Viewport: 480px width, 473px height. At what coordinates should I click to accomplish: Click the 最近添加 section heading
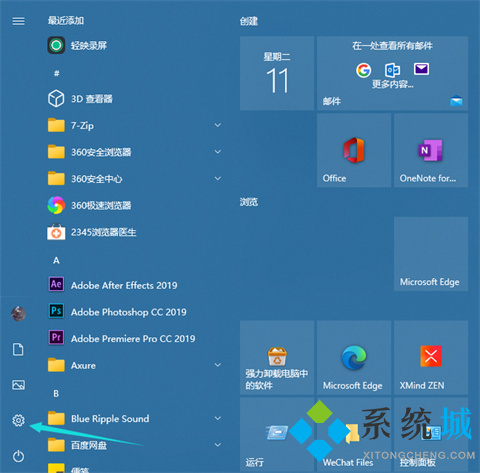coord(66,21)
